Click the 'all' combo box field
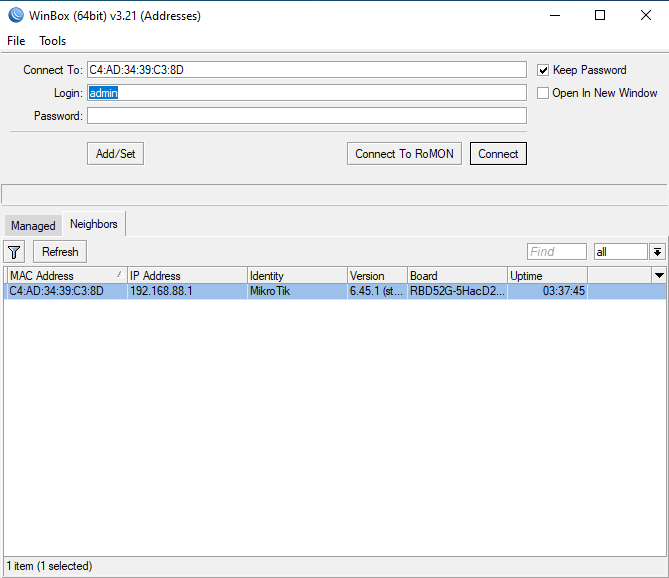 click(621, 252)
